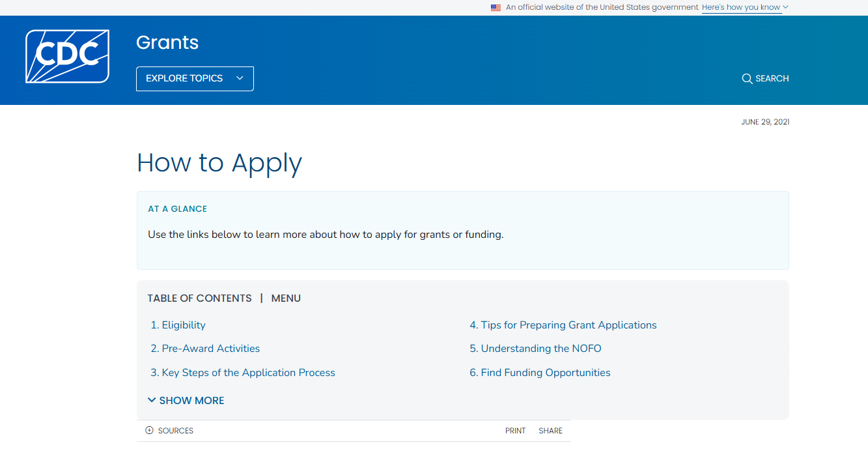The height and width of the screenshot is (466, 868).
Task: Click the U.S. flag icon in the banner
Action: pos(495,7)
